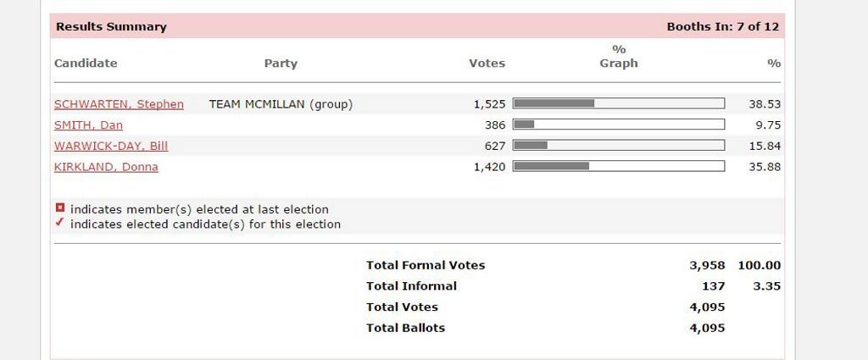868x360 pixels.
Task: Open WARWICK-DAY, Bill candidate link
Action: click(111, 146)
